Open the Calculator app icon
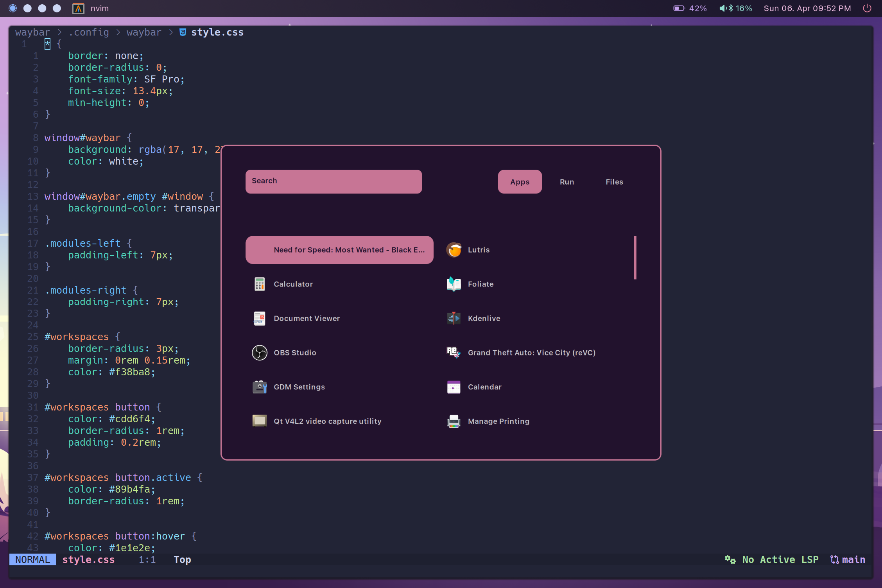Image resolution: width=882 pixels, height=588 pixels. [259, 284]
